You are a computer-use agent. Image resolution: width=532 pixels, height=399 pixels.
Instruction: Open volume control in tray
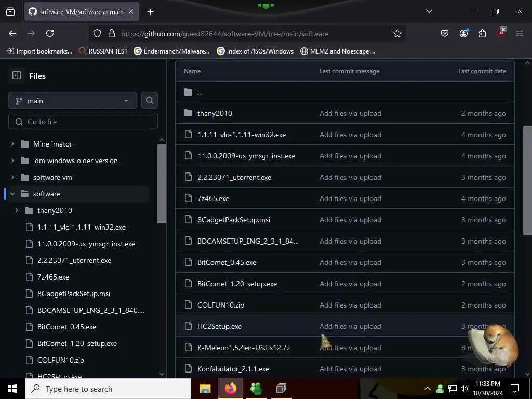pos(464,389)
